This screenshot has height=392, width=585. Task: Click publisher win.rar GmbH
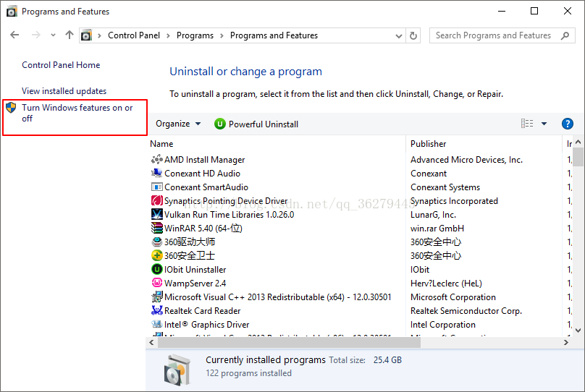pos(437,229)
